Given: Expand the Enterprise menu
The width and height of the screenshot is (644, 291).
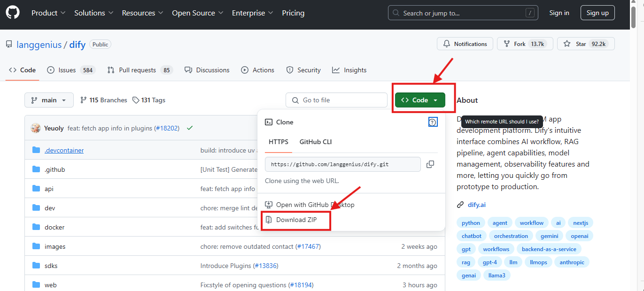Looking at the screenshot, I should pos(252,13).
